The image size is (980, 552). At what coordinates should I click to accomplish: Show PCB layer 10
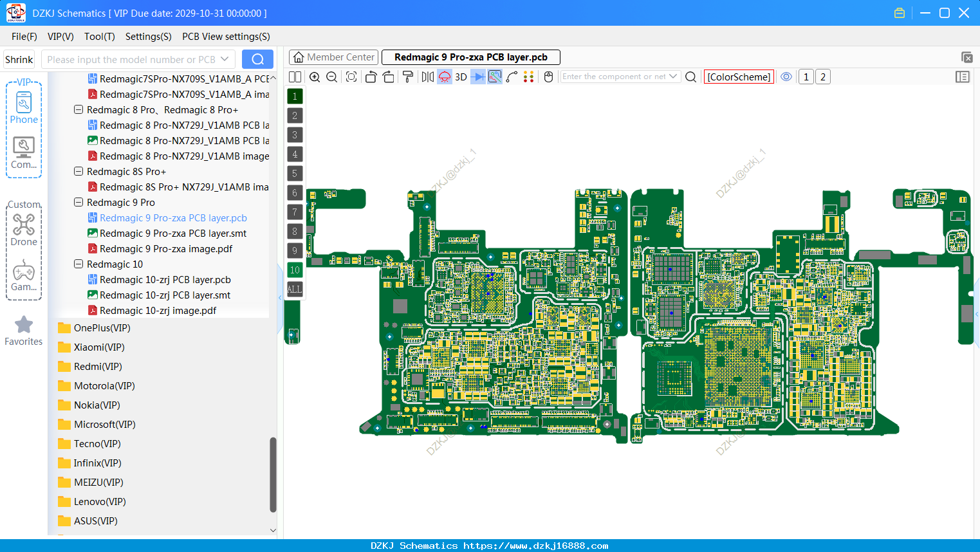295,270
